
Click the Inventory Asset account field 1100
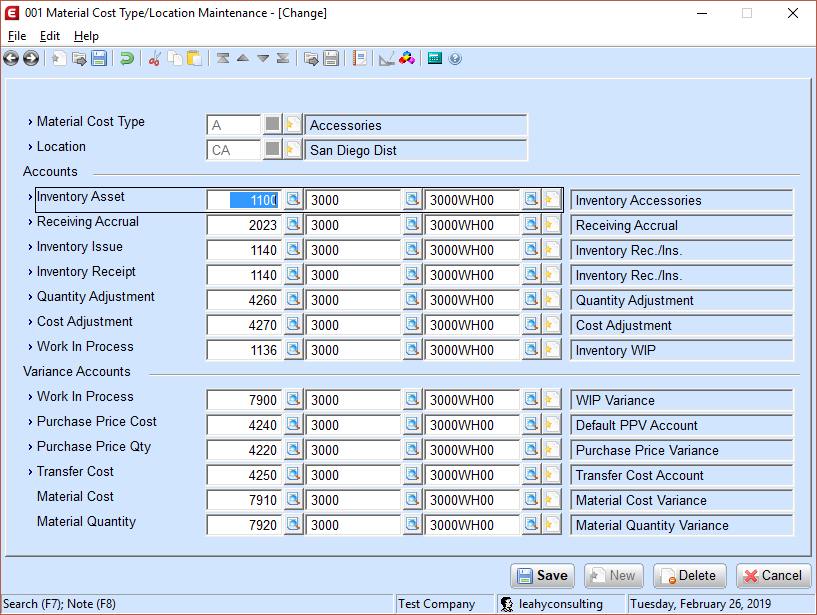(244, 200)
